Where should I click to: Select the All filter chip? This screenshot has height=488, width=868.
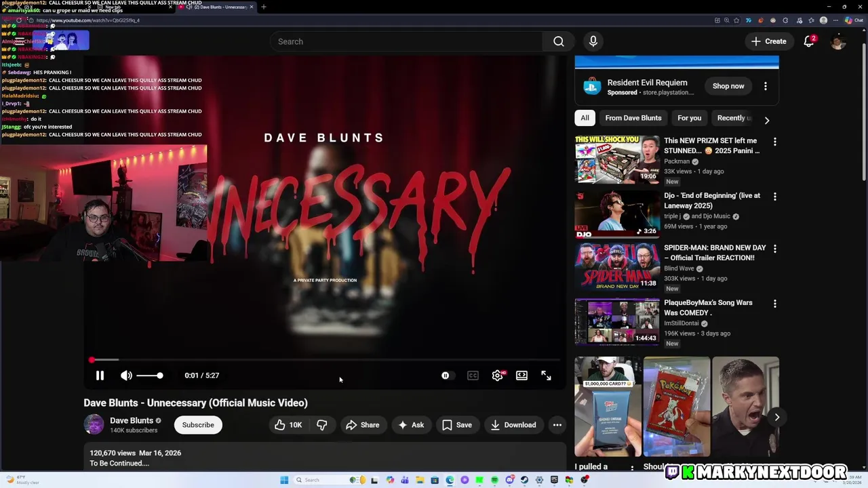coord(585,118)
